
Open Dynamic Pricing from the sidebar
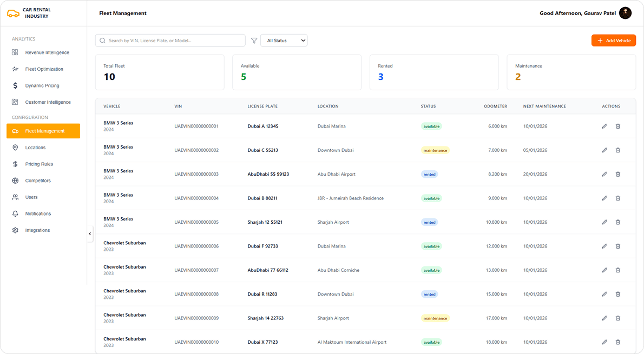pyautogui.click(x=16, y=85)
